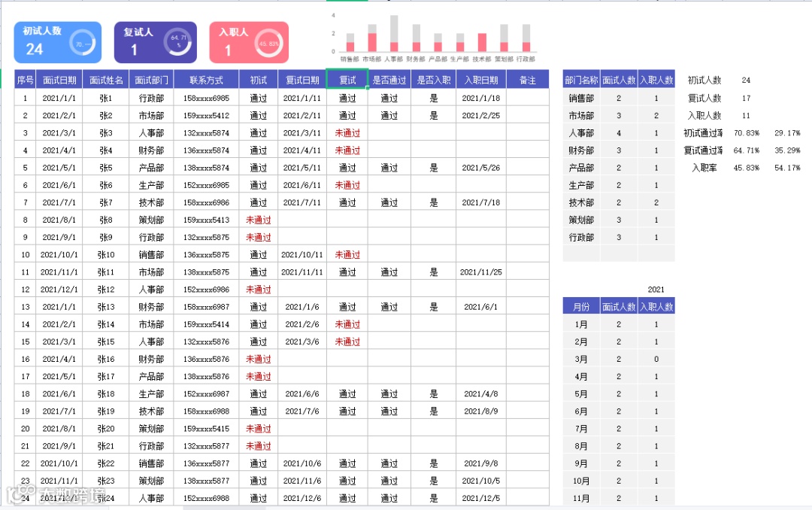This screenshot has height=510, width=812.
Task: Select the 部门名称 header in the summary table
Action: click(x=581, y=80)
